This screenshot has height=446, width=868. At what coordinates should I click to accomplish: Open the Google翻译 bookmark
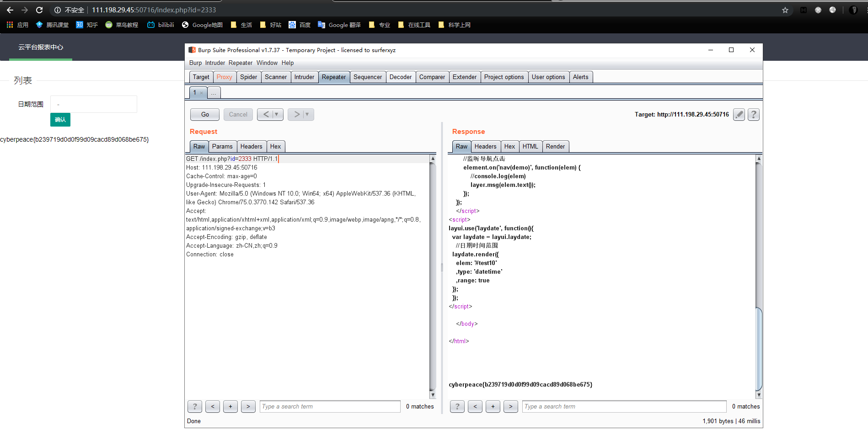pyautogui.click(x=339, y=25)
